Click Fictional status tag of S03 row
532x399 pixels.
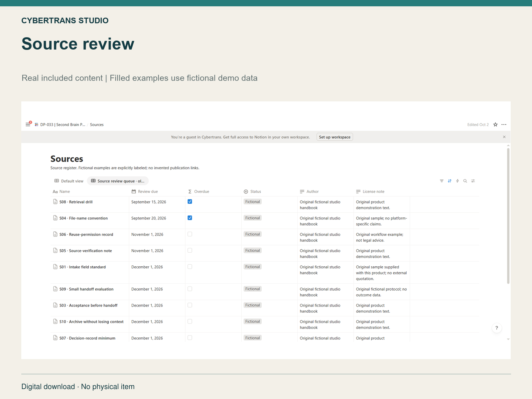(x=253, y=305)
